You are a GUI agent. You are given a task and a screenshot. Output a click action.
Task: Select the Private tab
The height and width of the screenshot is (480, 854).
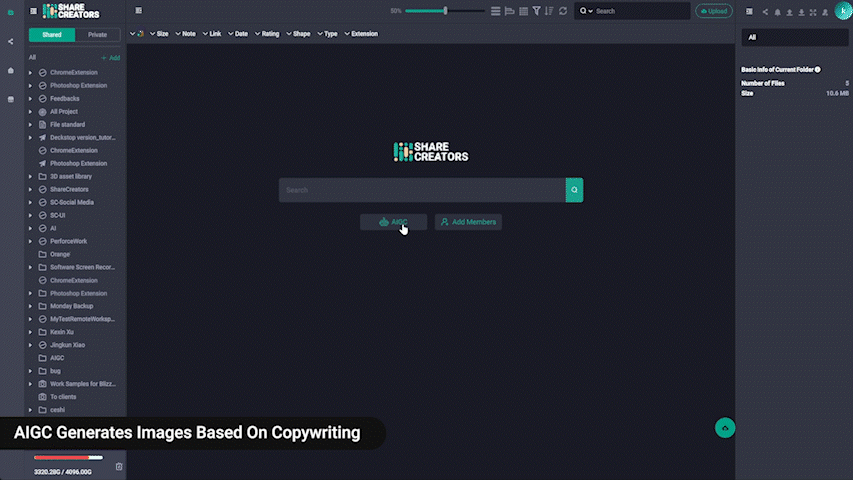click(x=97, y=35)
